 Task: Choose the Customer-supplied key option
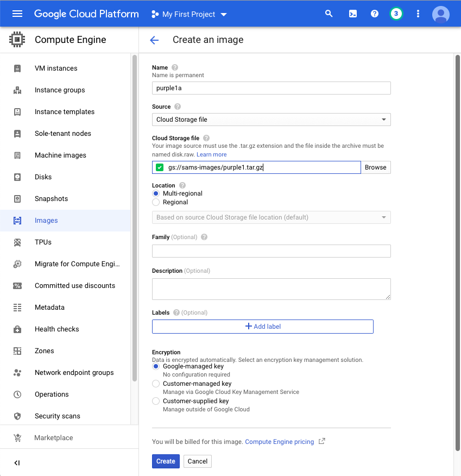(x=156, y=401)
